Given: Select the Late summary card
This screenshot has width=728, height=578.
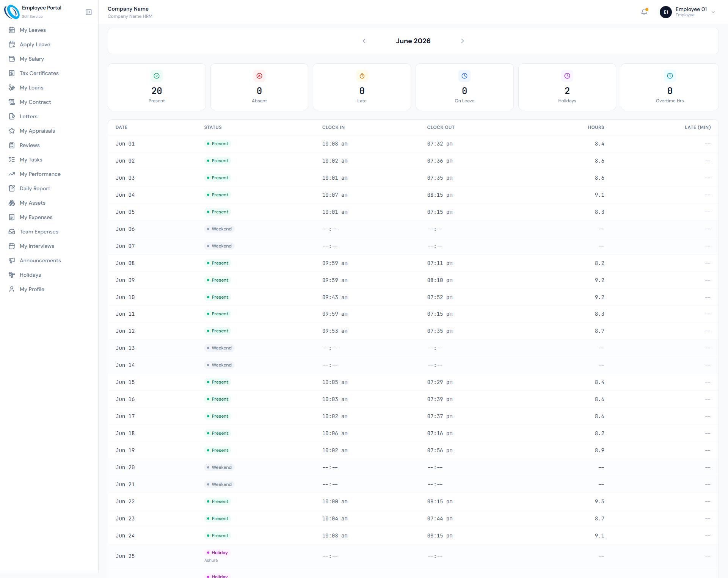Looking at the screenshot, I should pyautogui.click(x=362, y=87).
